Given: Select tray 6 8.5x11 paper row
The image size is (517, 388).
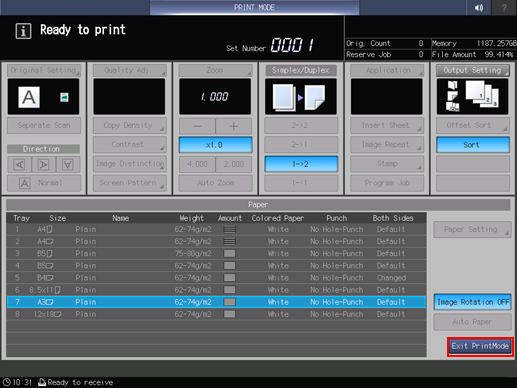Looking at the screenshot, I should (x=216, y=290).
